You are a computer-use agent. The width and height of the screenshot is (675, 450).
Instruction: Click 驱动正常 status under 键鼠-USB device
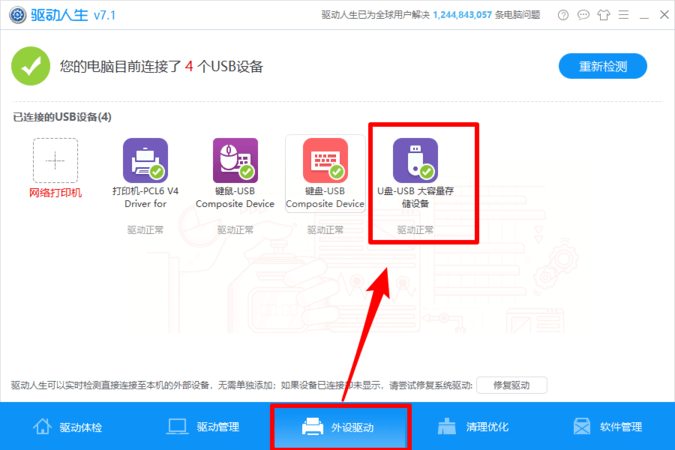[235, 230]
